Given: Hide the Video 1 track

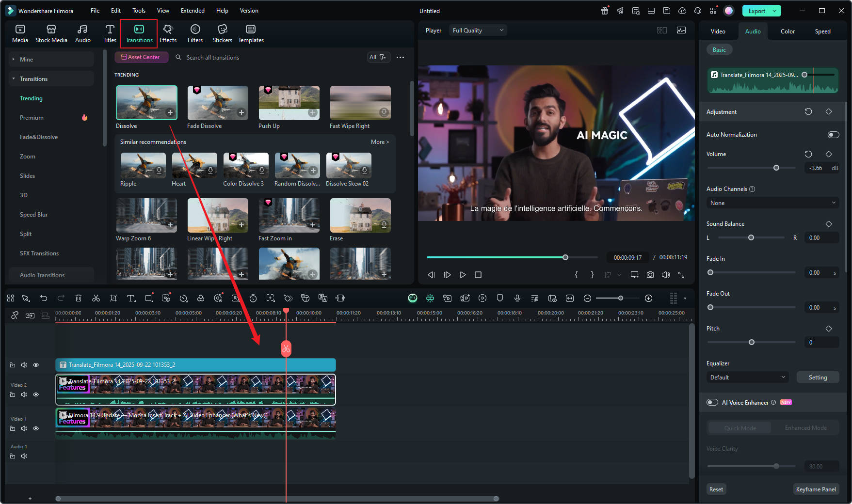Looking at the screenshot, I should click(x=36, y=428).
